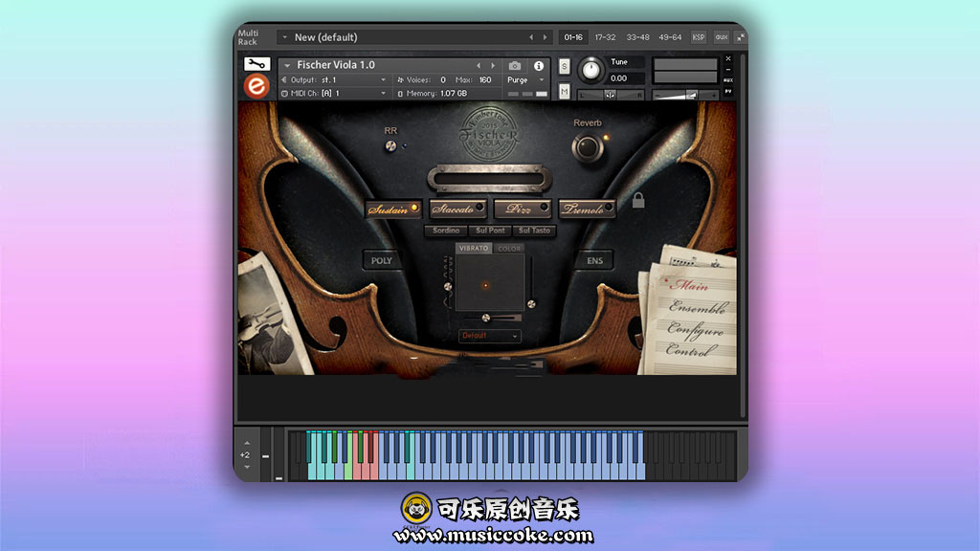Screen dimensions: 980x551
Task: Open the instrument menu arrow beside Fischer Viola 1.0
Action: click(287, 65)
